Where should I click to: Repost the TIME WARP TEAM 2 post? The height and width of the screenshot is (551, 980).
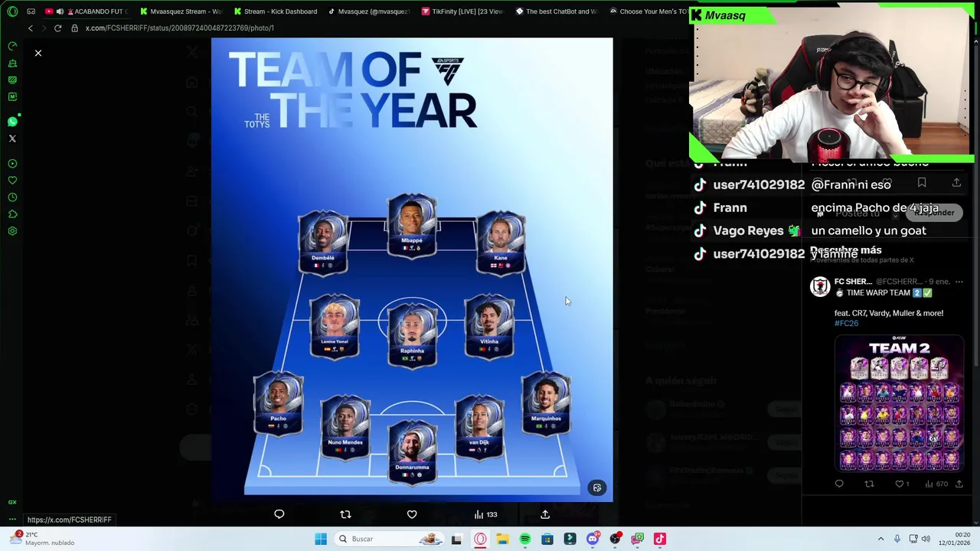[x=869, y=484]
